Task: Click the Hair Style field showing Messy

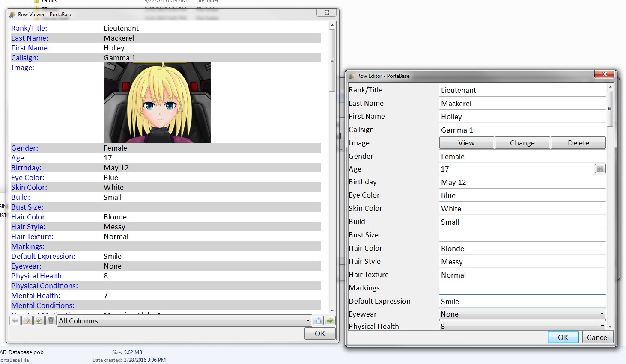Action: click(x=522, y=262)
